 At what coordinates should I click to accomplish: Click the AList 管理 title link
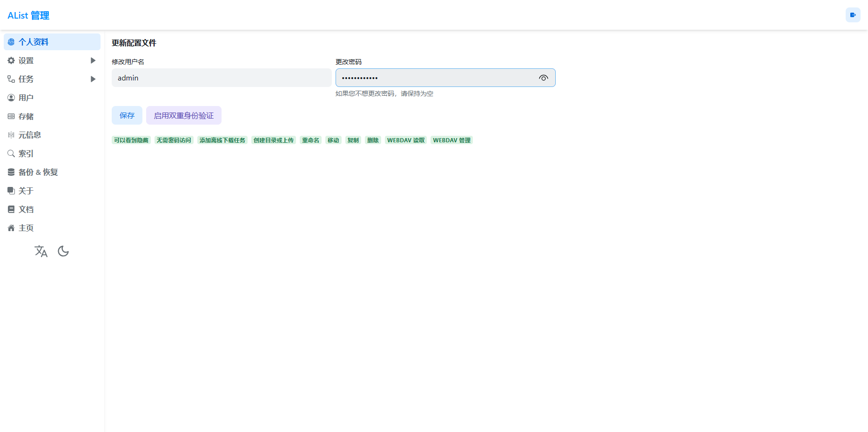(x=28, y=15)
